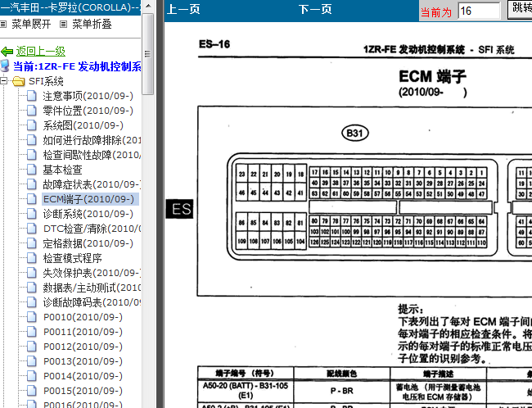Click document icon beside DTC检查/清除
This screenshot has height=408, width=532.
click(x=32, y=229)
